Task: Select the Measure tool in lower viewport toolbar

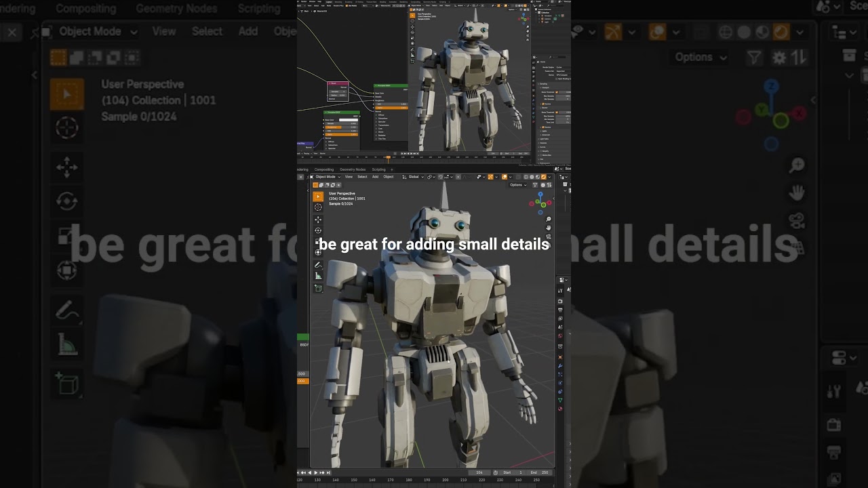Action: [318, 276]
